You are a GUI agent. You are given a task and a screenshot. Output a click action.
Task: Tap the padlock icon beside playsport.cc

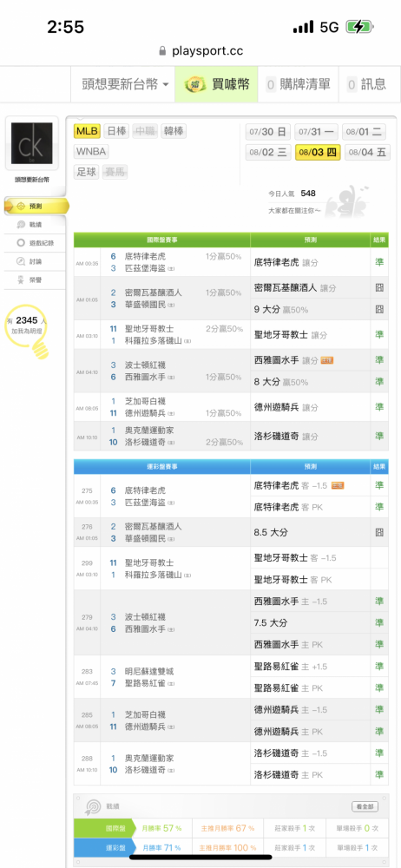pos(162,51)
